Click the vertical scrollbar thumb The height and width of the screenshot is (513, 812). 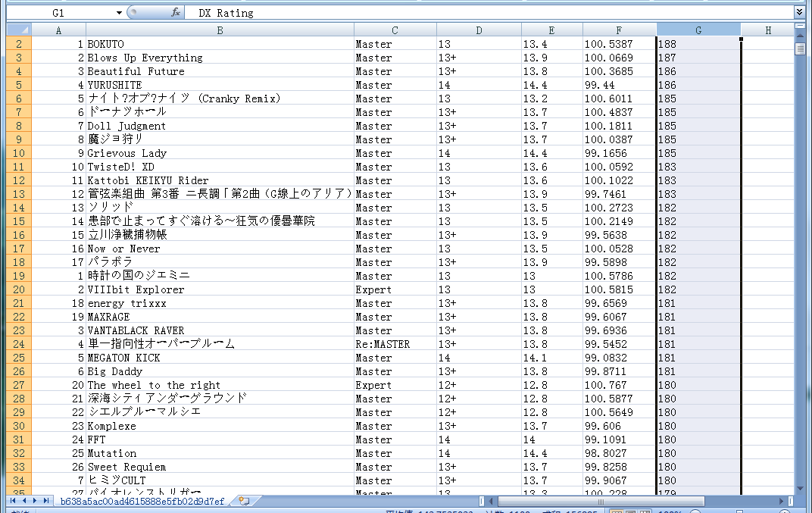point(800,50)
